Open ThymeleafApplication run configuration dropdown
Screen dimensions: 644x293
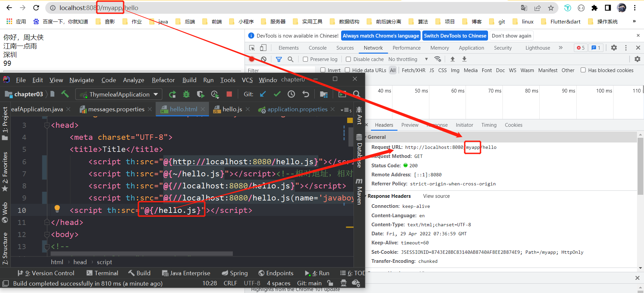tap(119, 95)
